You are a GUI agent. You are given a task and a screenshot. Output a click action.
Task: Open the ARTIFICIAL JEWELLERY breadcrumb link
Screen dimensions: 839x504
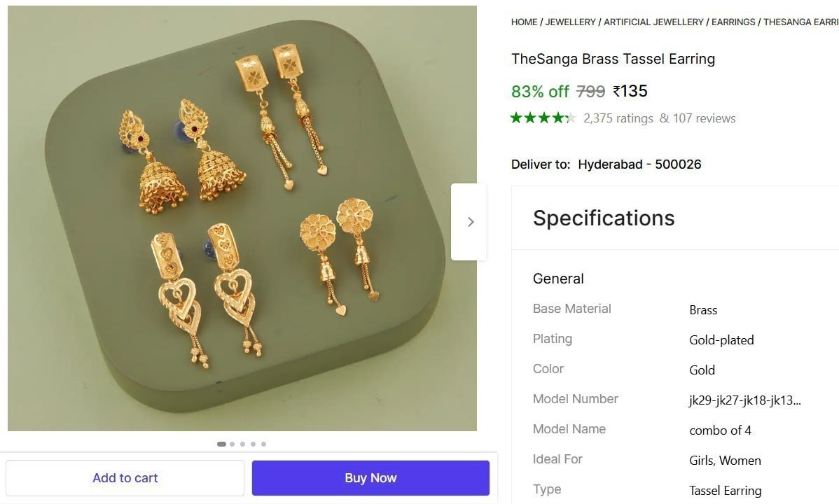point(653,22)
